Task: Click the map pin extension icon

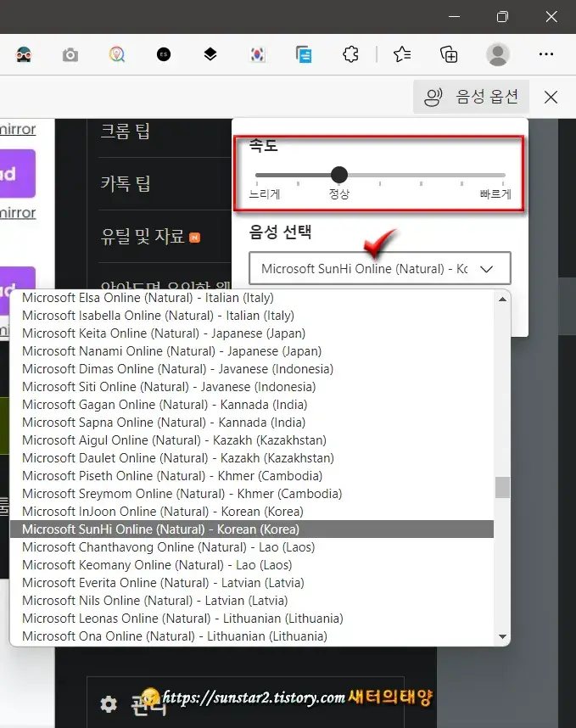Action: pos(117,55)
